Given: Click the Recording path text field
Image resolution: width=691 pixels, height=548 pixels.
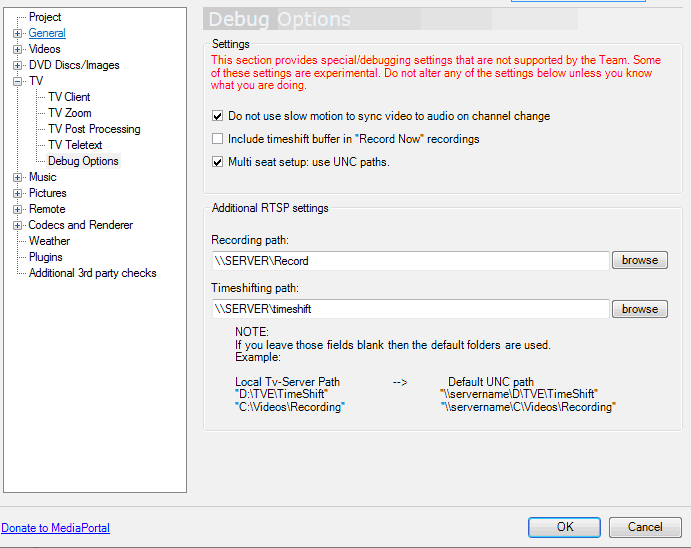Looking at the screenshot, I should (410, 261).
